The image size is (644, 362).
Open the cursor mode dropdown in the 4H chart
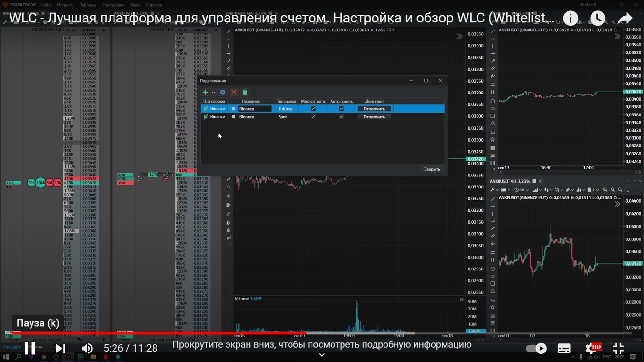point(559,190)
